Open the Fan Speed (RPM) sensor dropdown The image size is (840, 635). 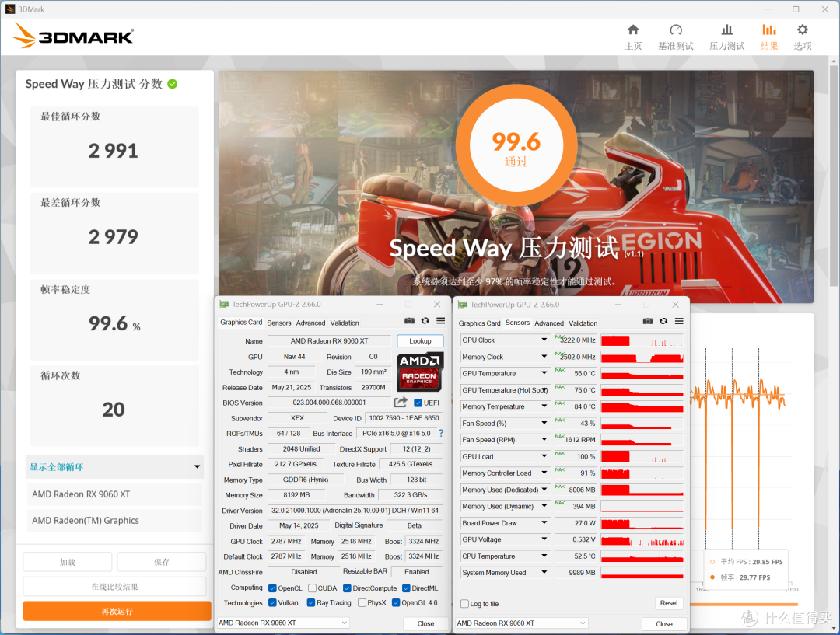[x=544, y=440]
